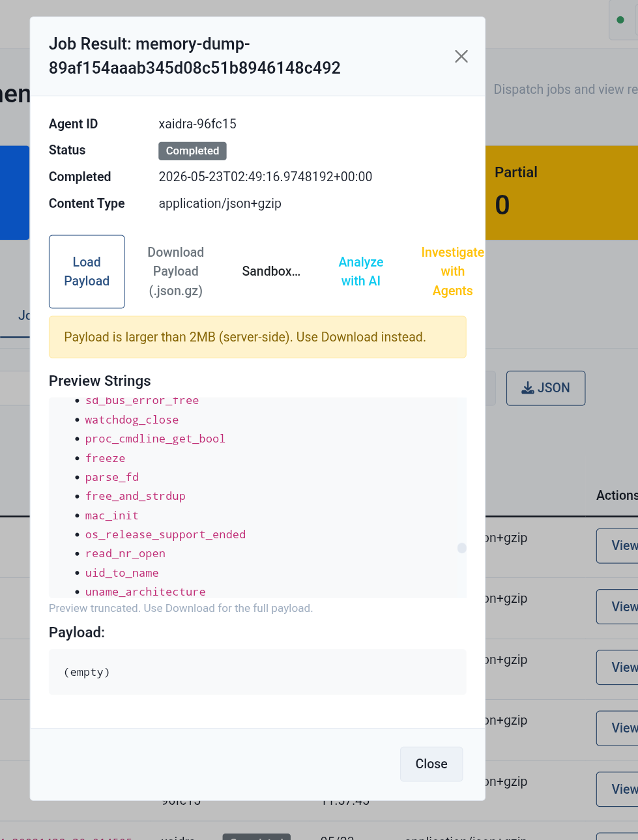Image resolution: width=638 pixels, height=840 pixels.
Task: Select the parse_fd preview string
Action: point(111,477)
